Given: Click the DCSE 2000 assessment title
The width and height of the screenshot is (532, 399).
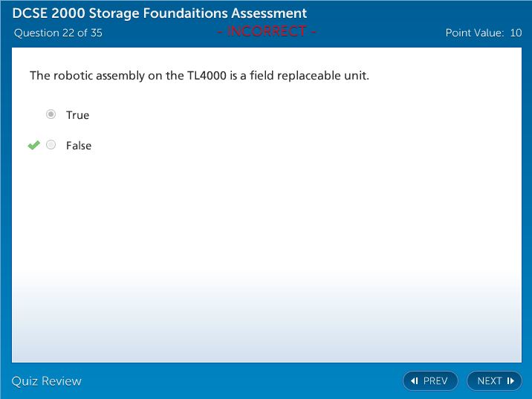Looking at the screenshot, I should (160, 13).
